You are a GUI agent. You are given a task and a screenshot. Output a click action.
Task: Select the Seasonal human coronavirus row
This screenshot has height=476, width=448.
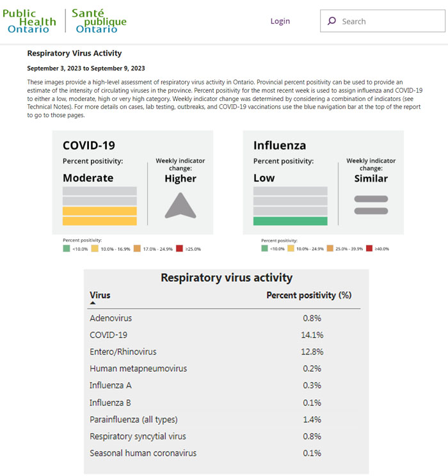224,453
